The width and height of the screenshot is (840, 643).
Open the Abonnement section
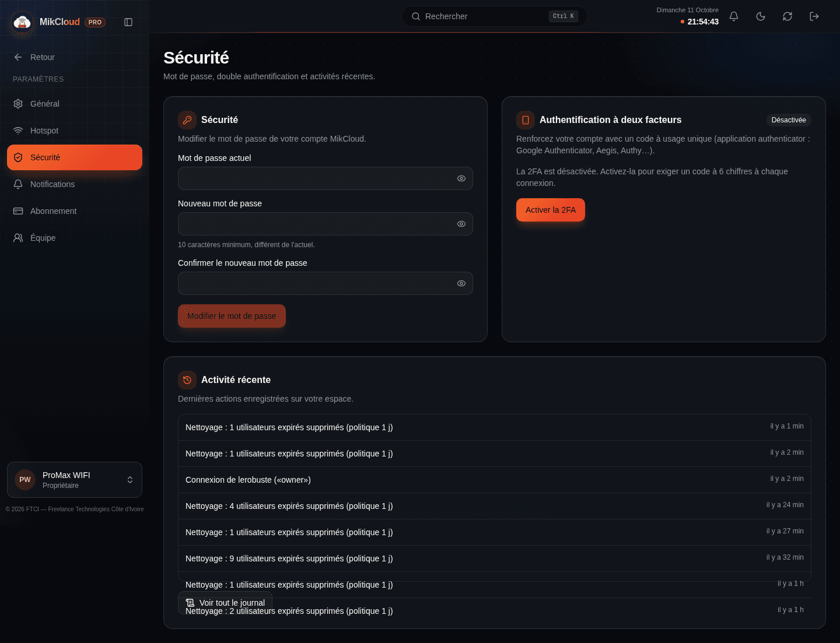pos(75,211)
